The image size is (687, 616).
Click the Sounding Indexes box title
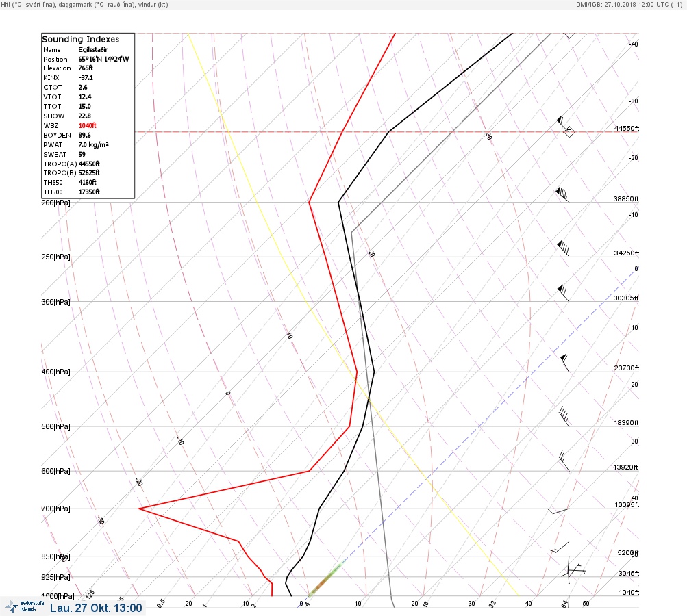coord(81,39)
